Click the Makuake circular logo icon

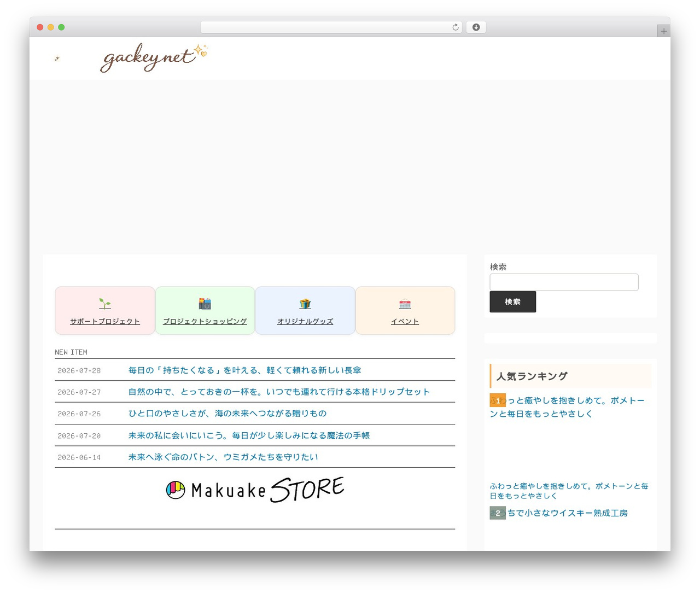click(x=176, y=490)
